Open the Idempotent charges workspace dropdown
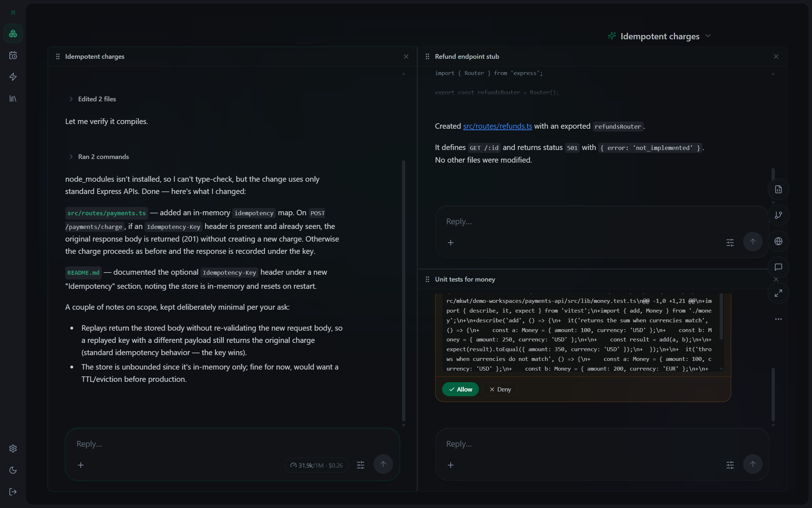The image size is (812, 508). pos(660,36)
